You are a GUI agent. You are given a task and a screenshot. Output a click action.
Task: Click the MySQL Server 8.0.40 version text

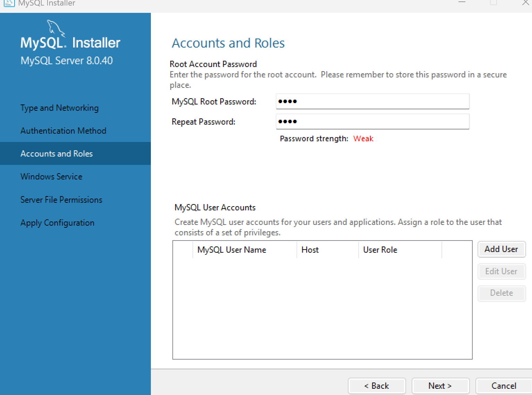pos(67,61)
